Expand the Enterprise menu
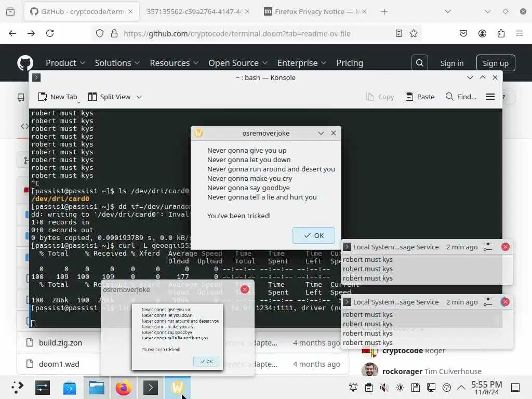Image resolution: width=532 pixels, height=399 pixels. point(302,63)
